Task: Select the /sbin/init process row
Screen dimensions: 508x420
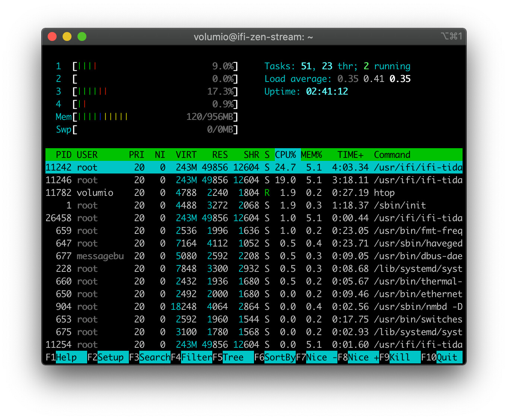Action: click(x=254, y=206)
